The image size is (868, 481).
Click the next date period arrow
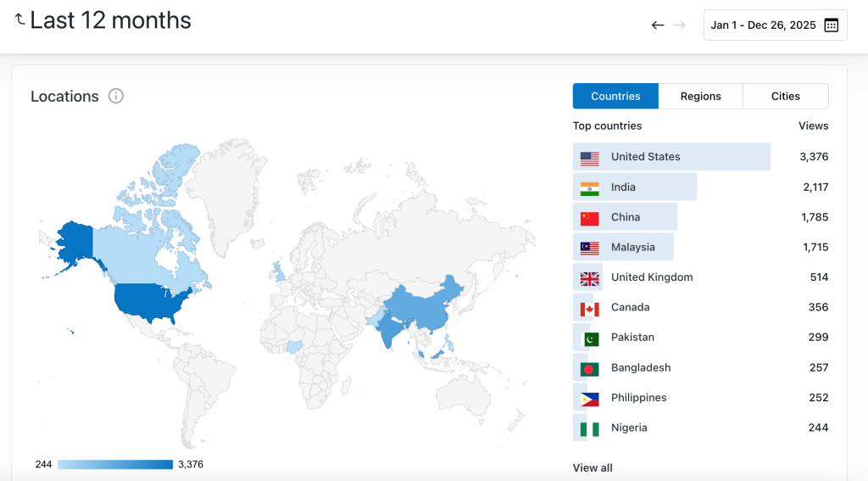679,25
